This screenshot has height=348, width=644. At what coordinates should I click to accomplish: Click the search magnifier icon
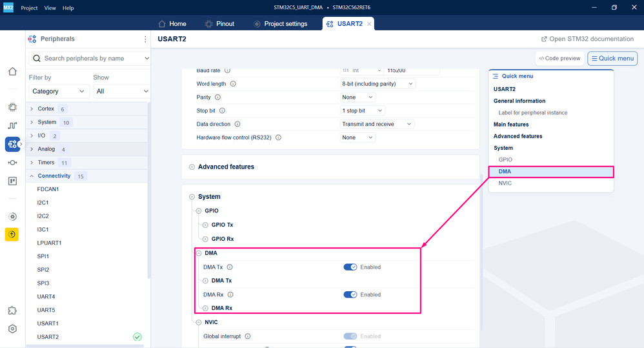pos(37,58)
